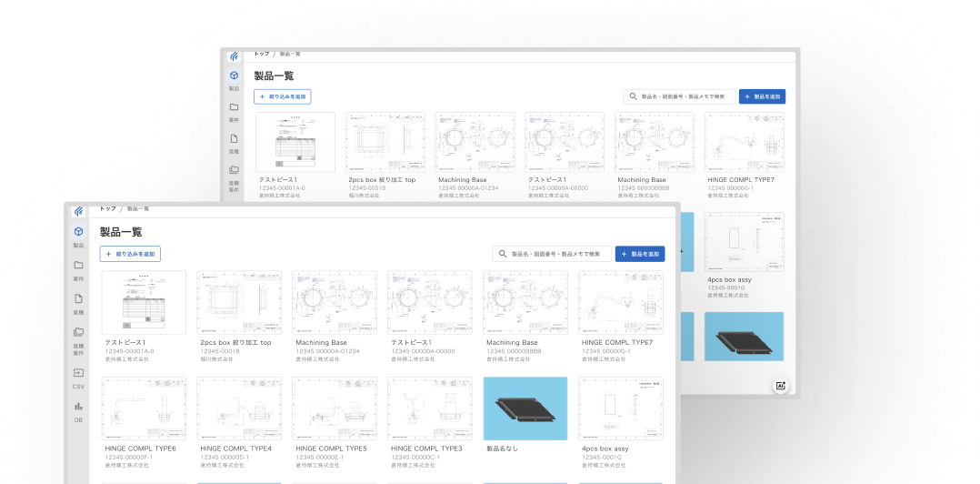
Task: Open the HINGE COMPL TYPE7 thumbnail, back window
Action: [x=745, y=142]
